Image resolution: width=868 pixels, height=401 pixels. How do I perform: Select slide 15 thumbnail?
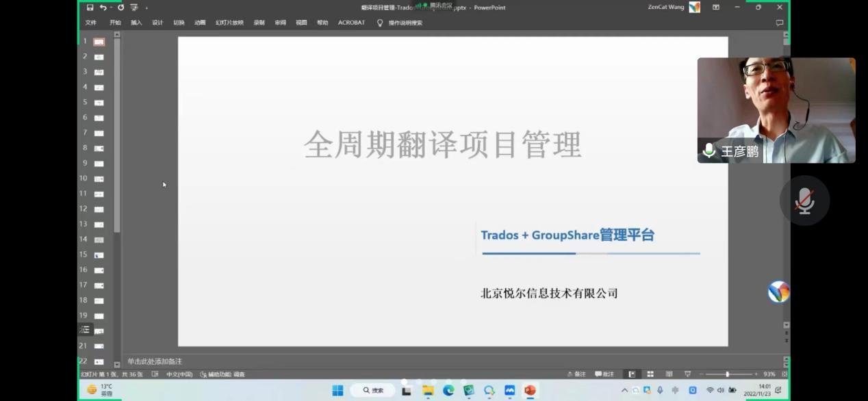click(99, 255)
